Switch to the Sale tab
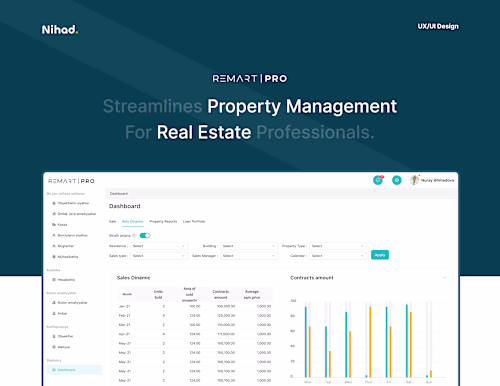 (x=112, y=221)
